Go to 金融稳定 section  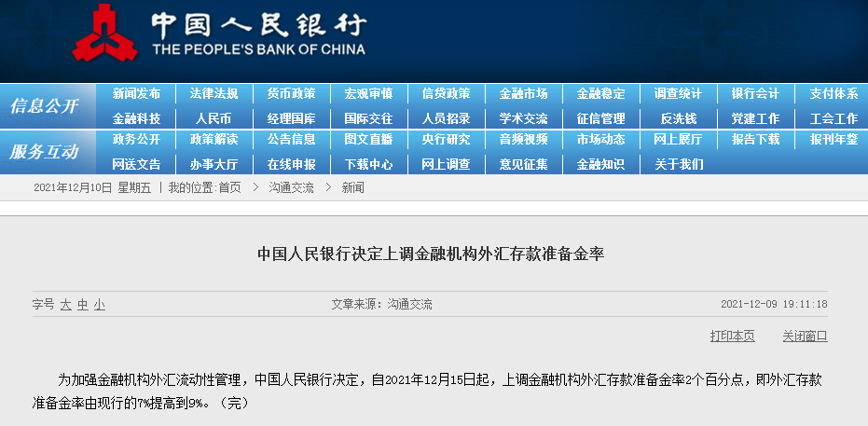pos(600,94)
